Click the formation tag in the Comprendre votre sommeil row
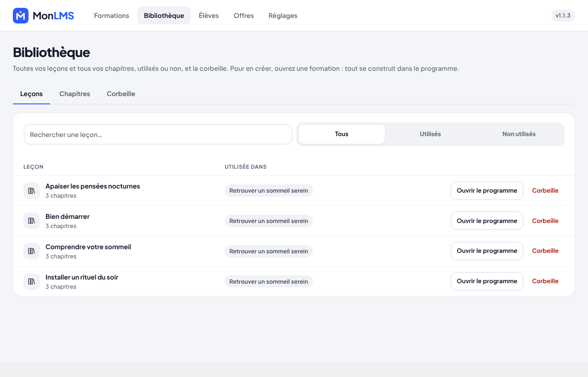 [269, 251]
